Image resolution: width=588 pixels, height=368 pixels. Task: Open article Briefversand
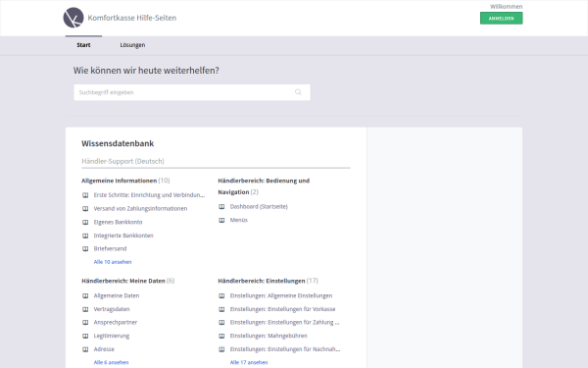coord(110,248)
